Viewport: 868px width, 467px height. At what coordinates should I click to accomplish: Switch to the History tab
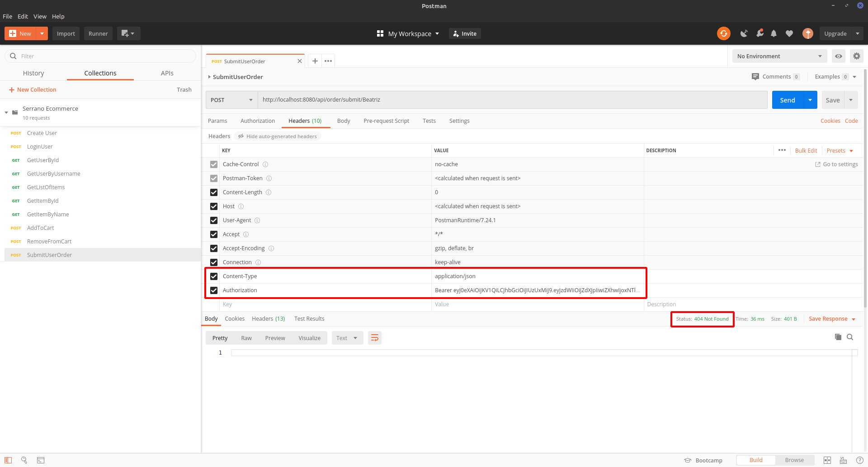tap(33, 73)
